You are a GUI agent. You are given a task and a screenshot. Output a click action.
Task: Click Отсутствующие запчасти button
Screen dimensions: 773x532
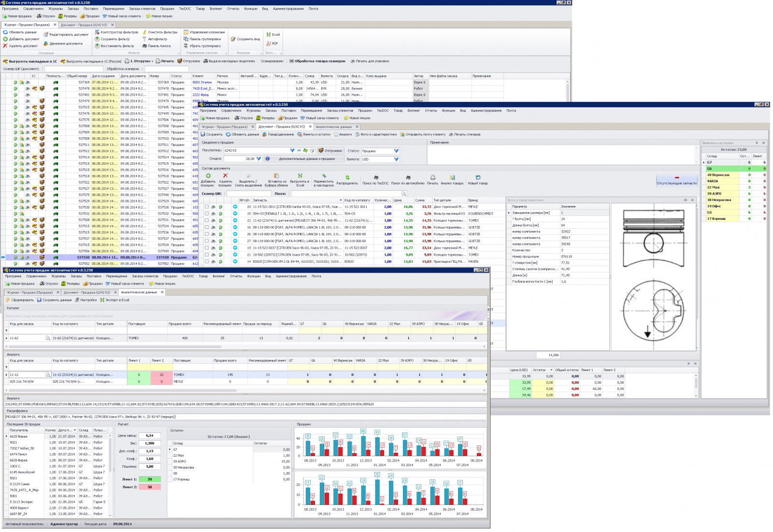click(676, 180)
